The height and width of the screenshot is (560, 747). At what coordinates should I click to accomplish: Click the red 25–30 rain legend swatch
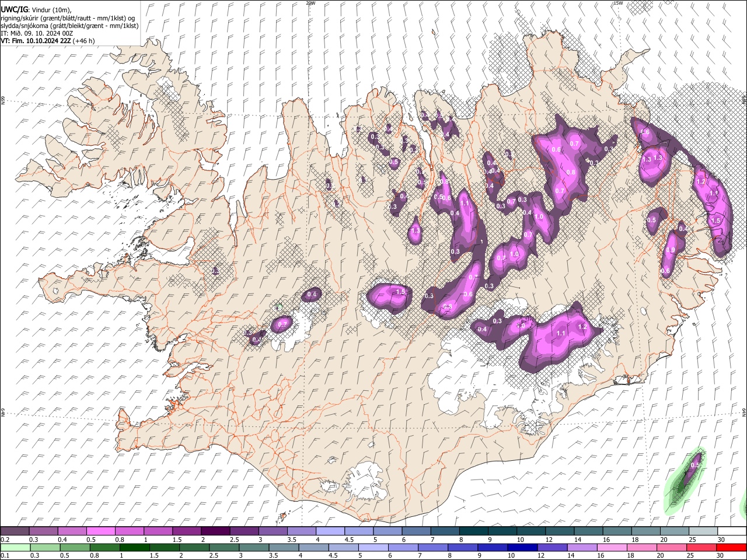coord(701,548)
